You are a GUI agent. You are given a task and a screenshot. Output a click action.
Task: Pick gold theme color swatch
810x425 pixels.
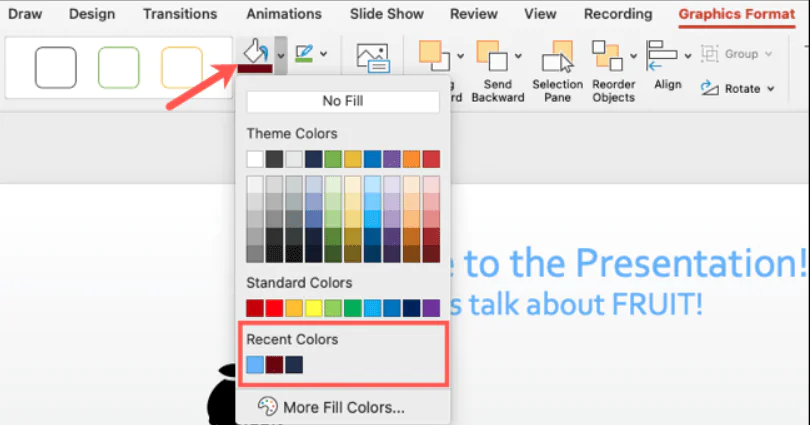click(x=353, y=159)
